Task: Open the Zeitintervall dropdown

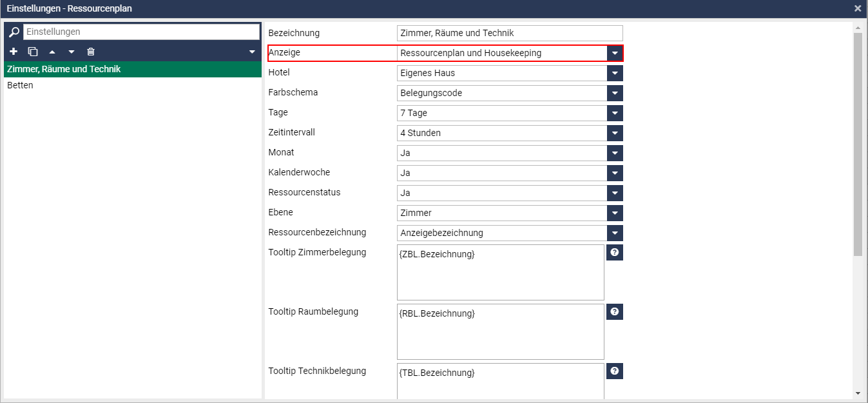Action: point(615,133)
